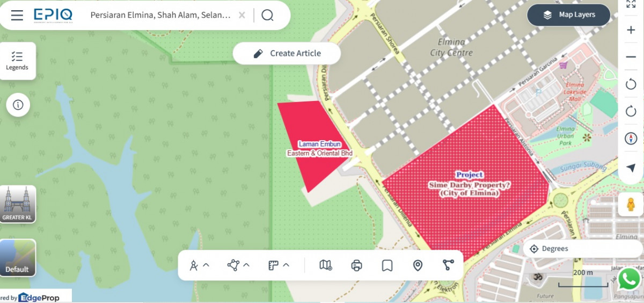Clear the Persiaran Elmina search text

click(242, 15)
